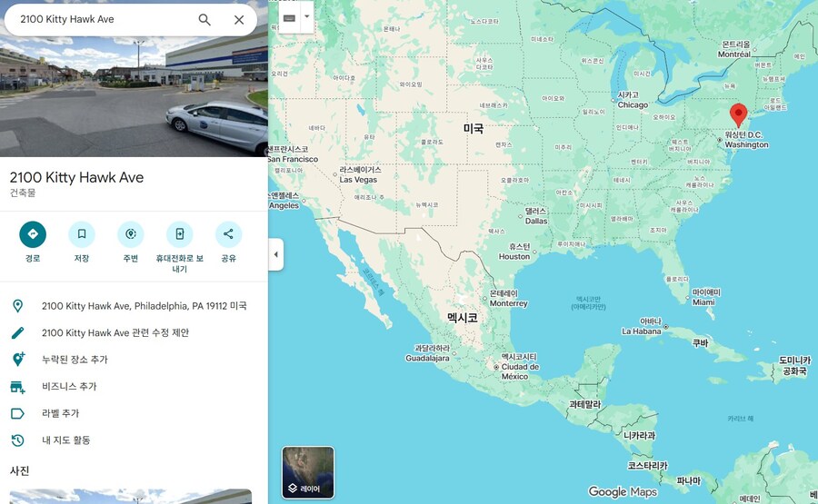The image size is (818, 504).
Task: Click the search magnifier icon
Action: [204, 20]
